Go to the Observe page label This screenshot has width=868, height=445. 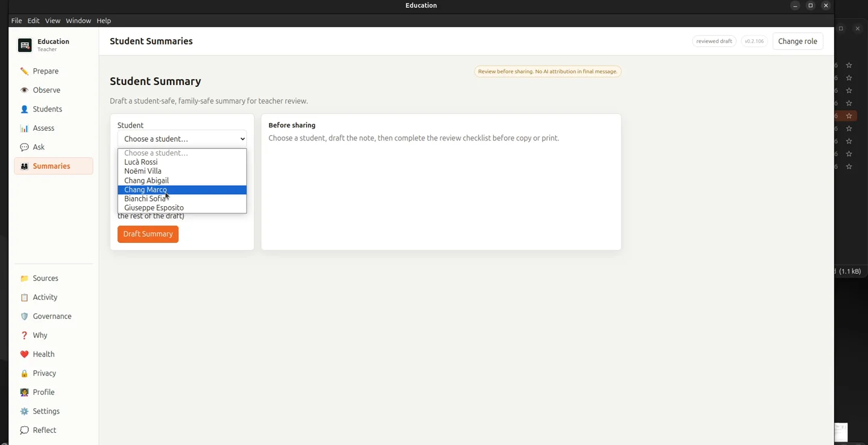click(46, 90)
